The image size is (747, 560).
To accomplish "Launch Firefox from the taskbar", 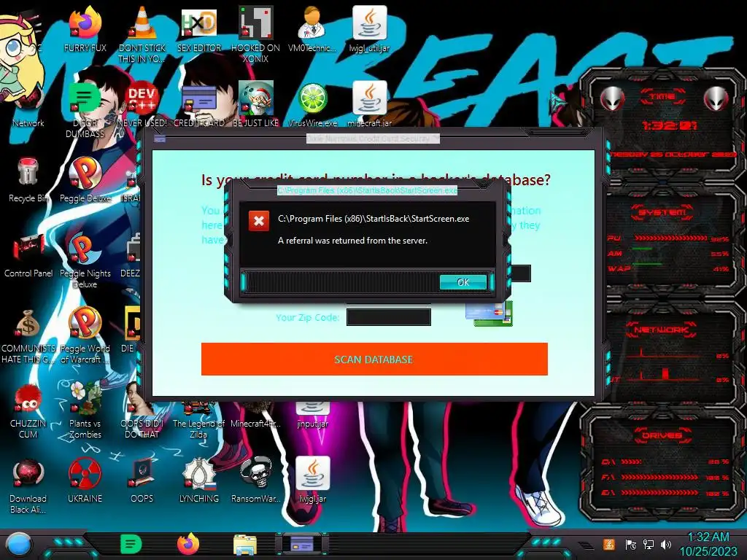I will pyautogui.click(x=188, y=544).
